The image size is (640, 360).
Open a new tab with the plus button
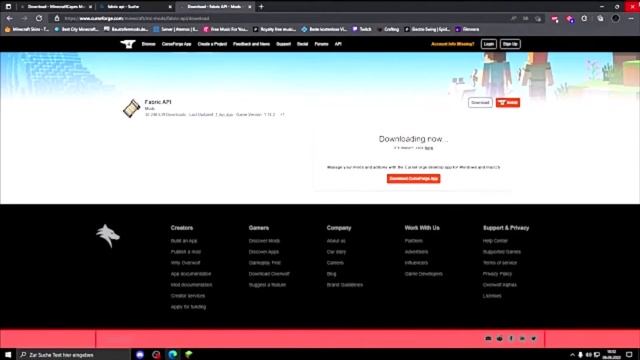tap(261, 7)
